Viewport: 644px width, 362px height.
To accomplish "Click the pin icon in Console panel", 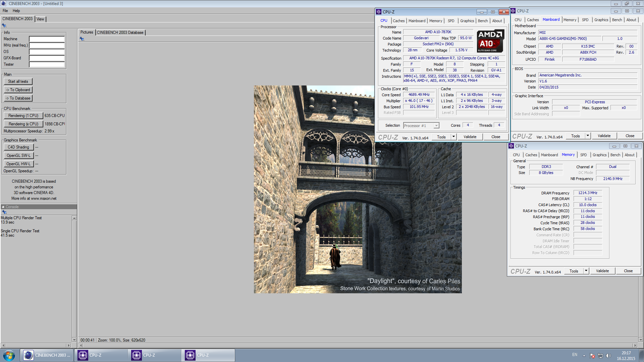I will coord(4,212).
